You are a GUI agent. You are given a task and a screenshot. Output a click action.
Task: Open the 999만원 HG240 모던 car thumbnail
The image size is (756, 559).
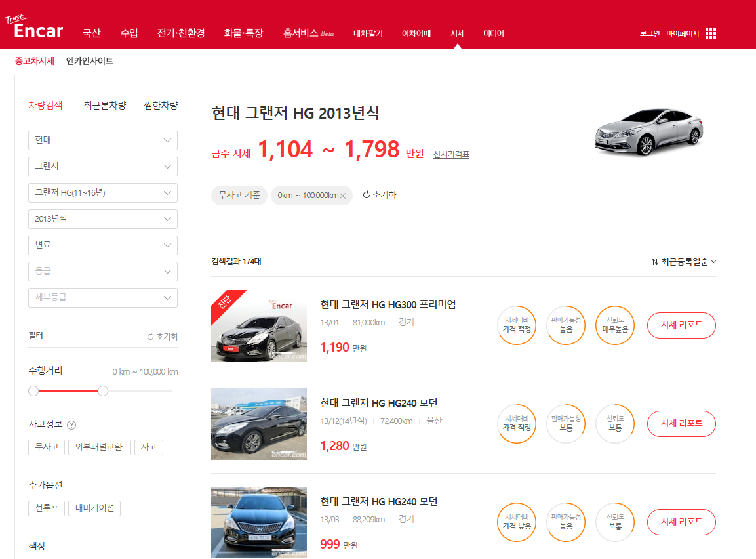(x=259, y=522)
